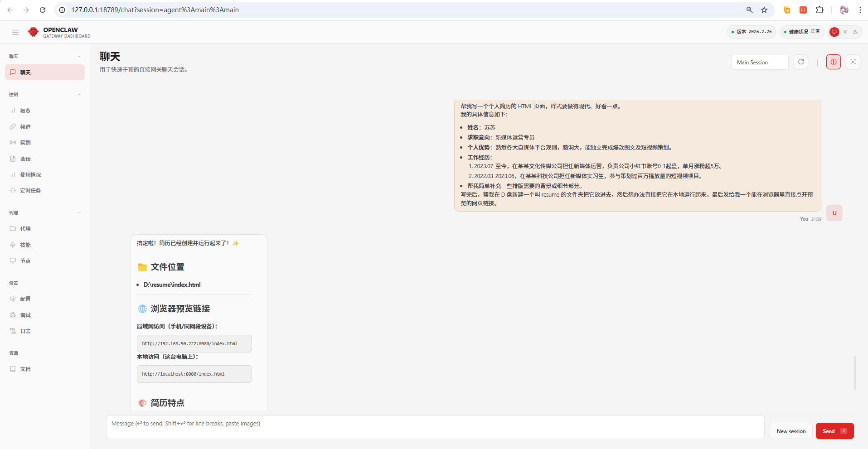Screen dimensions: 868x449
Task: Collapse the 设置 sidebar section
Action: point(79,283)
